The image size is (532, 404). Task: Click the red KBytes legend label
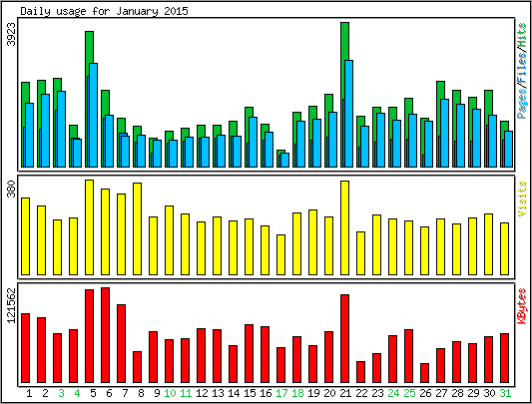522,306
